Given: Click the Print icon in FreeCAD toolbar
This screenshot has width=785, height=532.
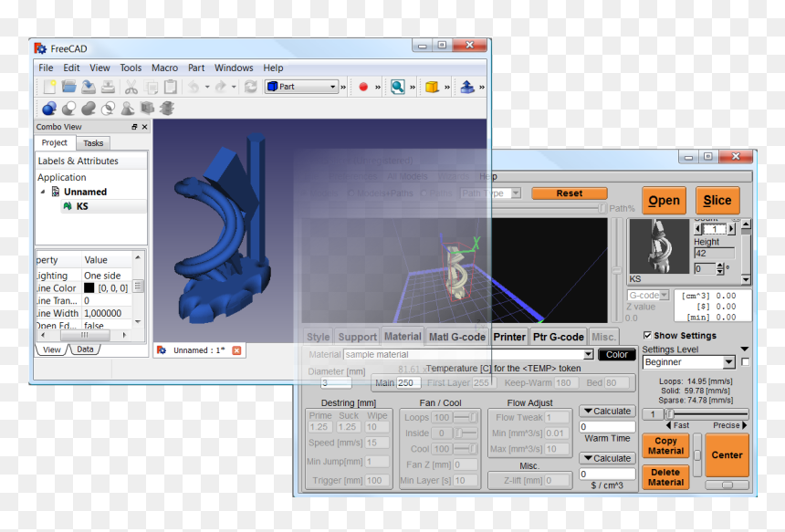Looking at the screenshot, I should tap(108, 87).
